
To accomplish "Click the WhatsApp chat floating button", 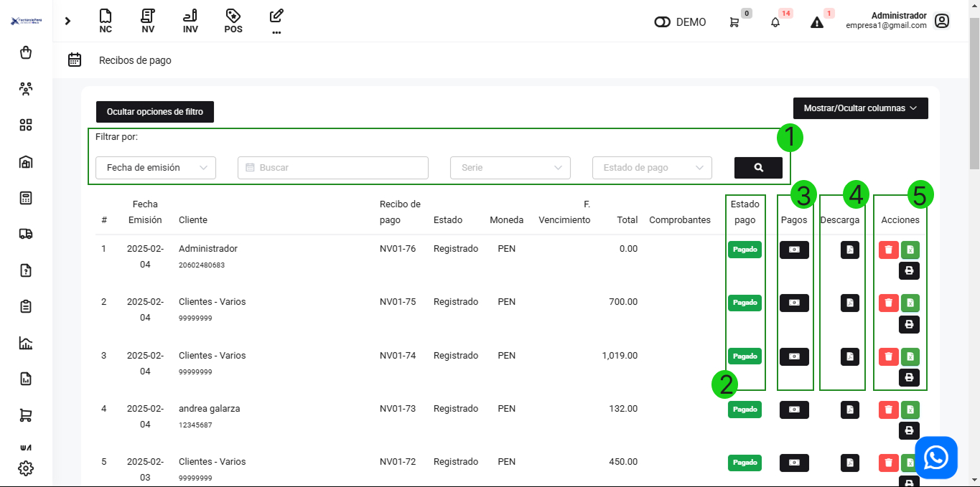I will (x=935, y=457).
